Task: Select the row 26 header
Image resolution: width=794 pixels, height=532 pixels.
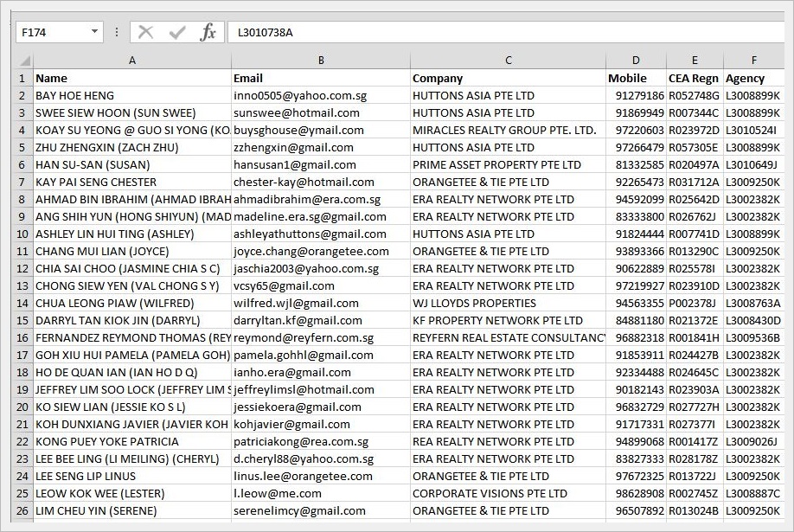Action: (x=22, y=511)
